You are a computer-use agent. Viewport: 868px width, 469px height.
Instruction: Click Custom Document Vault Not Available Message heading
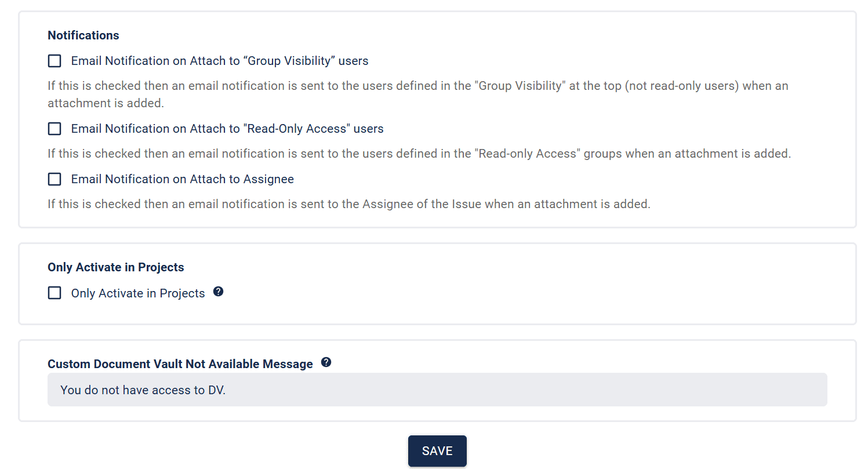(180, 364)
